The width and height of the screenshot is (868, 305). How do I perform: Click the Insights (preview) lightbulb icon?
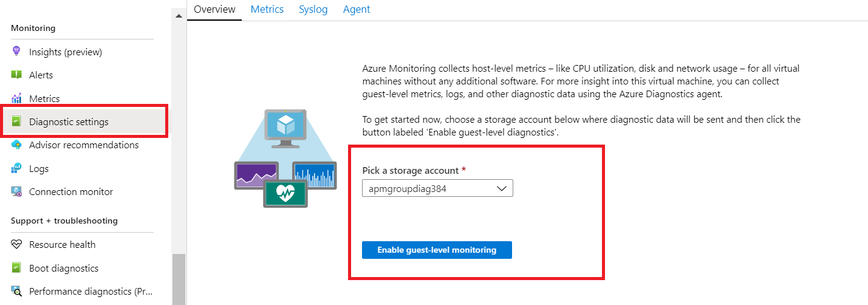coord(16,52)
